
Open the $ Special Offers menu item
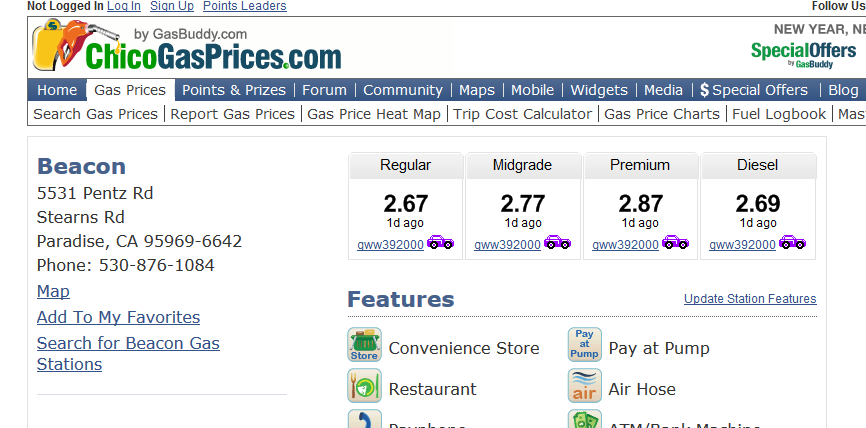coord(754,90)
